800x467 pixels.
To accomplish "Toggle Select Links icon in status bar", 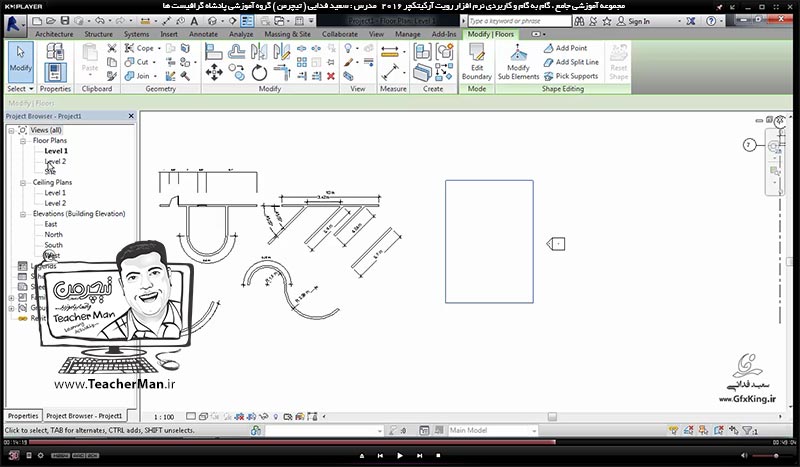I will pos(673,430).
